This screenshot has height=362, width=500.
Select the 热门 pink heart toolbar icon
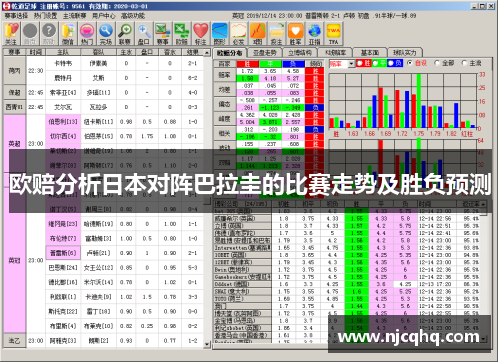87,33
